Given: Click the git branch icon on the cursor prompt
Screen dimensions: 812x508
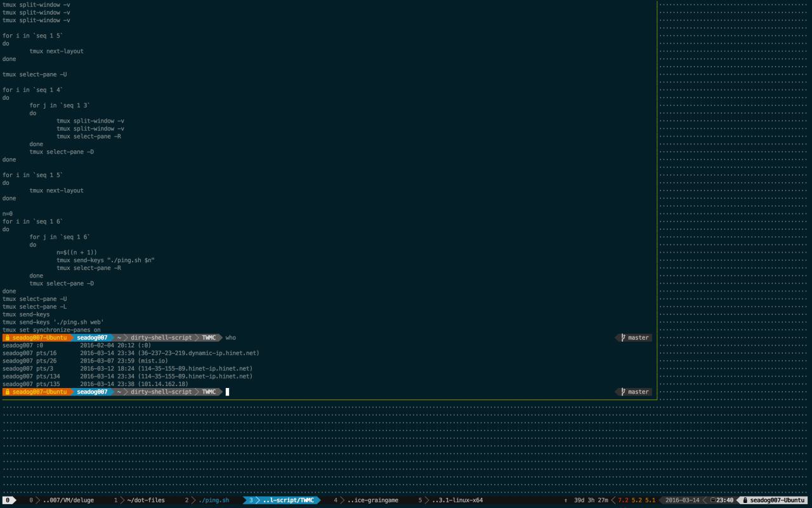Looking at the screenshot, I should (x=624, y=392).
